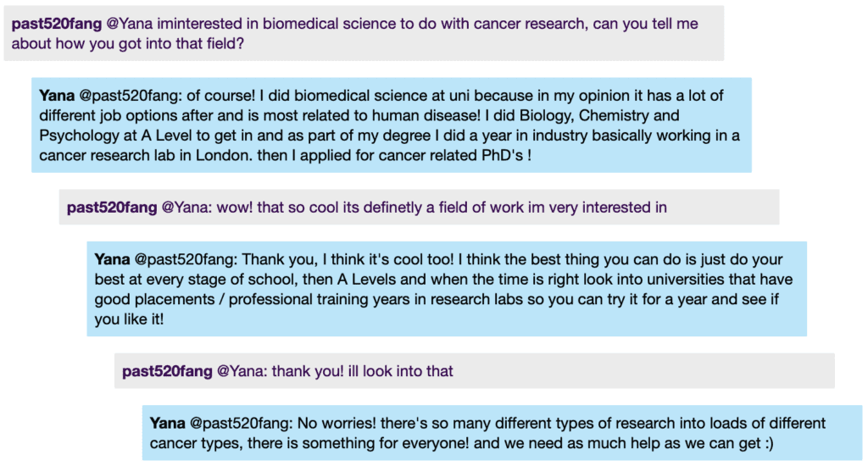Select Yana's blue reply about A Levels
This screenshot has height=466, width=868.
392,125
